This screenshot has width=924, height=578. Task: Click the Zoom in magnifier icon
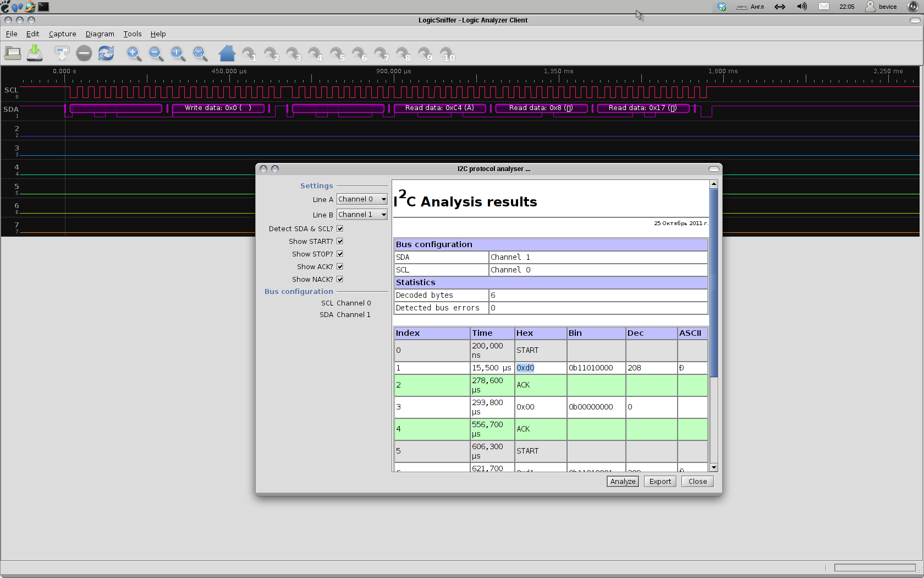click(134, 53)
